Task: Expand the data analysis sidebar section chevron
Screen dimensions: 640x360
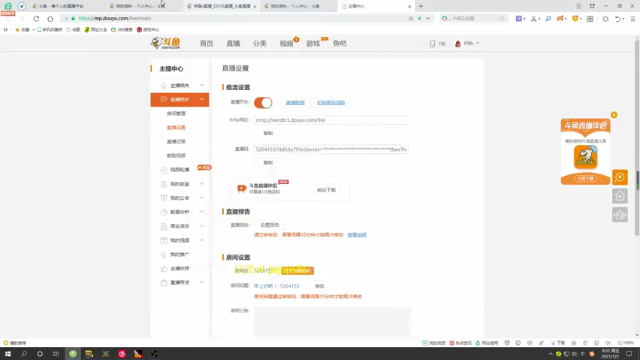Action: click(202, 212)
